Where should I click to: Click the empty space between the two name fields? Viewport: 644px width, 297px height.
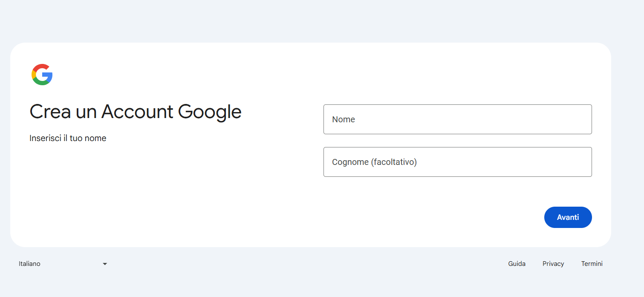click(x=457, y=141)
